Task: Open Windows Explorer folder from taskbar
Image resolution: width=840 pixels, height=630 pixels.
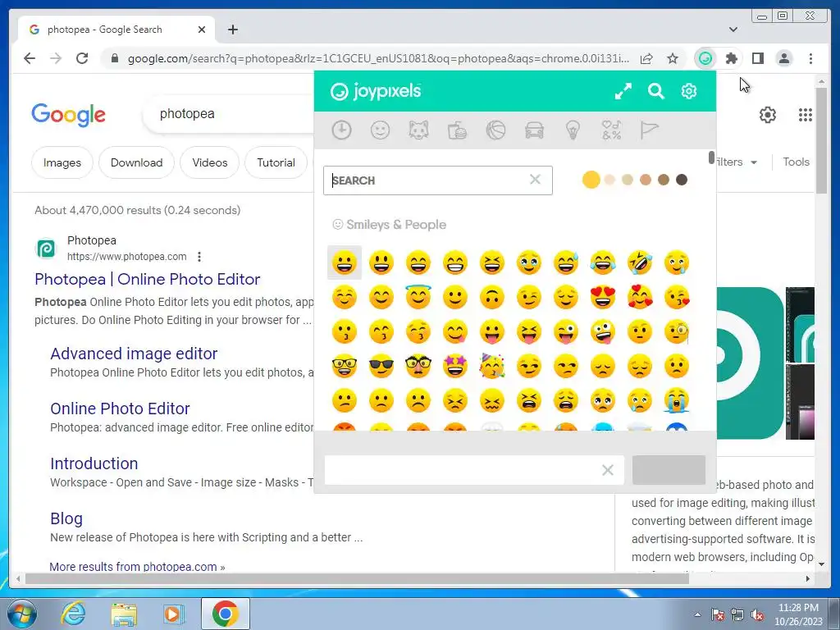Action: coord(124,614)
